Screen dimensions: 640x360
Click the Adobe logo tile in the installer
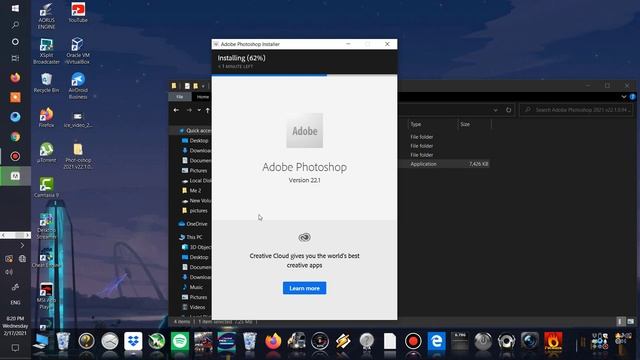tap(304, 131)
